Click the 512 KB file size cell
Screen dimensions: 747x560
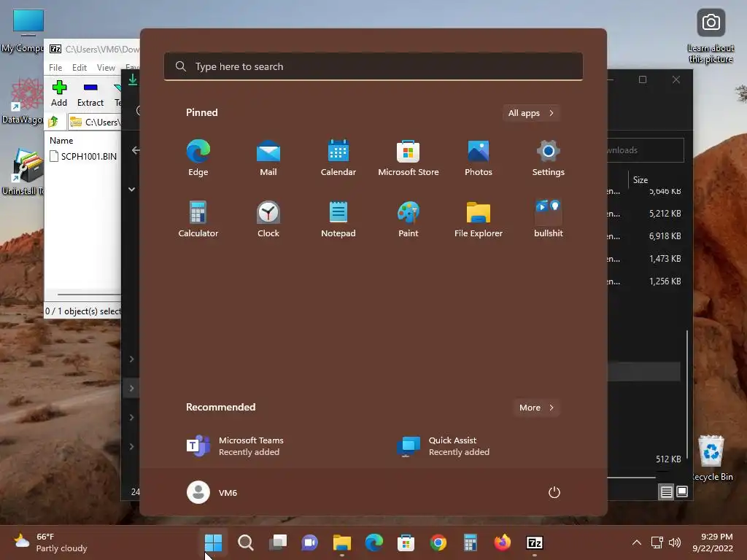(668, 459)
